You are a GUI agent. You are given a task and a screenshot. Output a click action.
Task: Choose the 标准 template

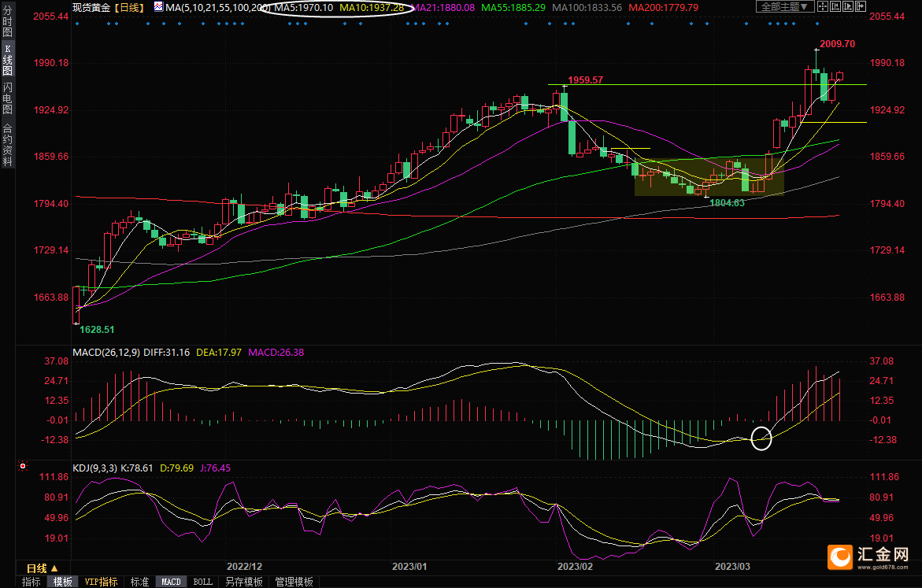(x=140, y=582)
